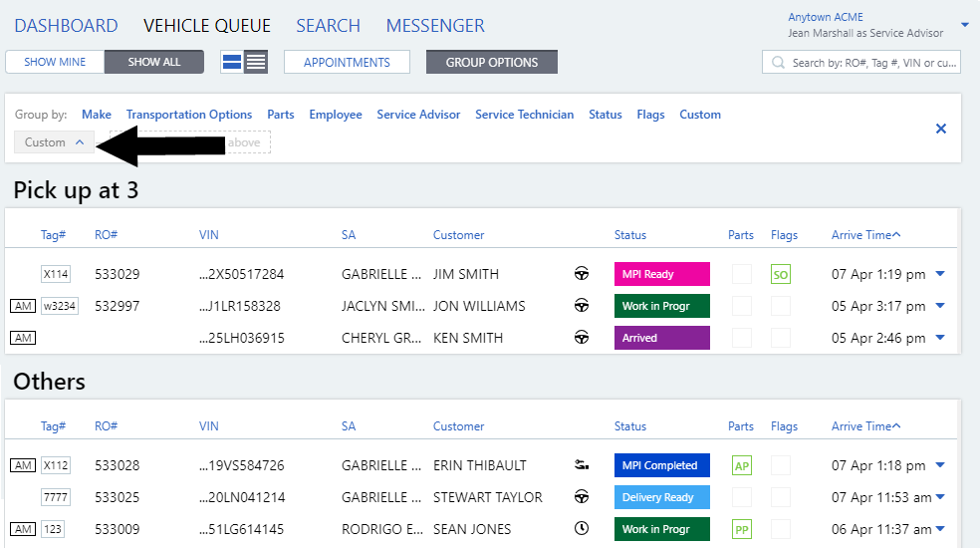Image resolution: width=980 pixels, height=548 pixels.
Task: Click AP parts badge for Erin Thibault
Action: coord(741,466)
